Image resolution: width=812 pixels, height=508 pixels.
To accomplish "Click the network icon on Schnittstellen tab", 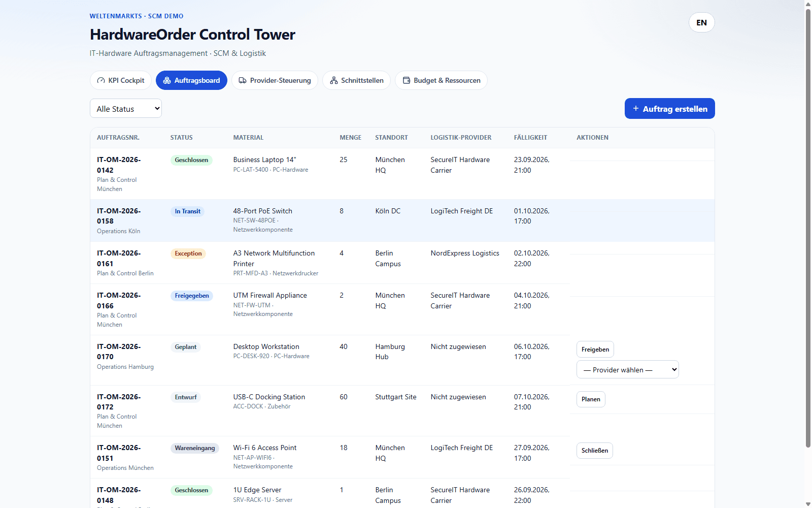I will [x=334, y=80].
